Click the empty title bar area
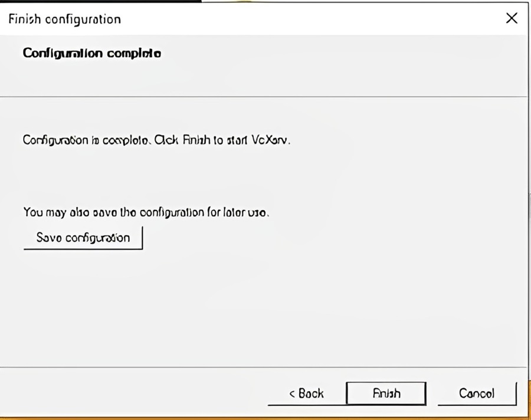531x420 pixels. point(307,19)
